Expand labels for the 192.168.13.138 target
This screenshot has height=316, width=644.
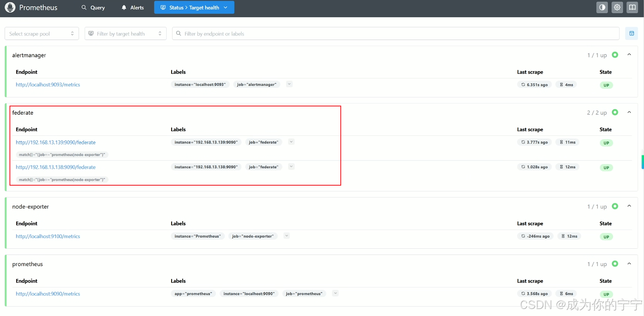[291, 167]
